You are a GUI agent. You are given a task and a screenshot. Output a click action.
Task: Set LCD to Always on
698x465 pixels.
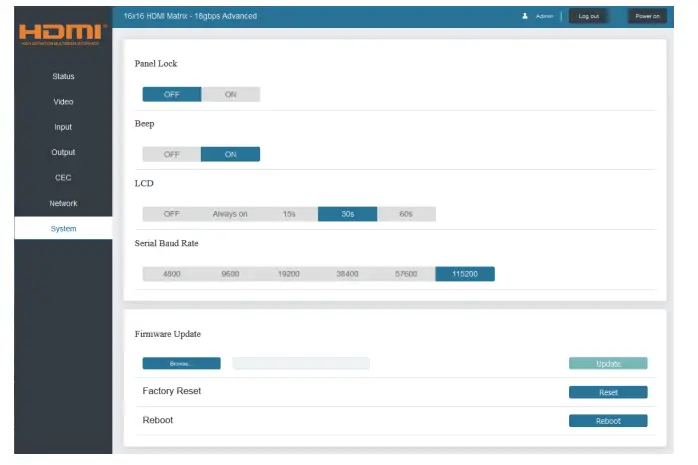pos(230,214)
